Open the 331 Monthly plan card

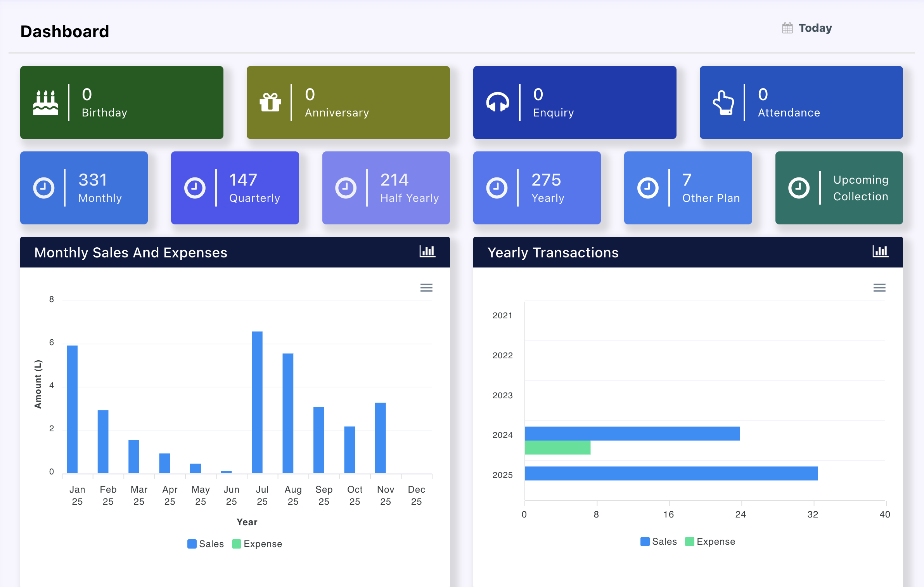(84, 188)
